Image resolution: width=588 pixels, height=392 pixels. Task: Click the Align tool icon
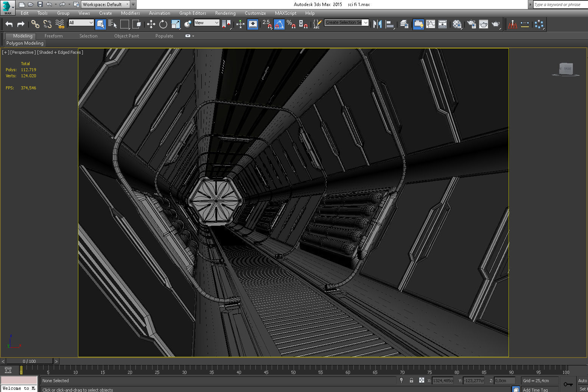pyautogui.click(x=390, y=24)
